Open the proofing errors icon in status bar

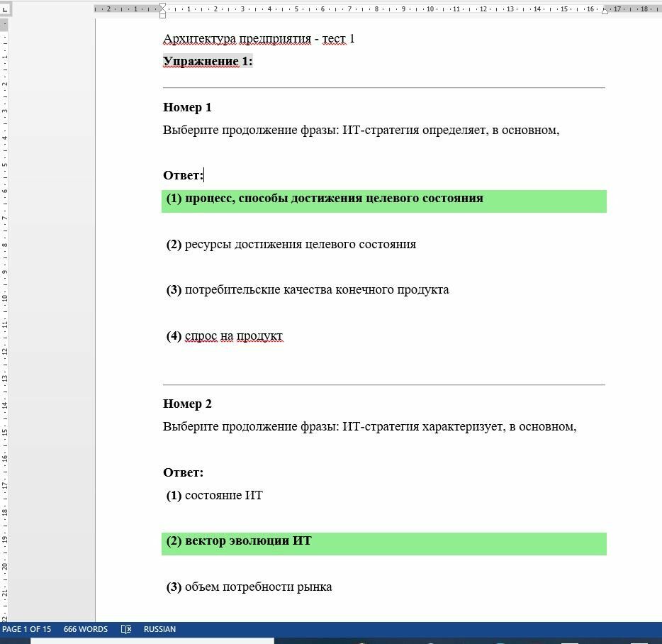tap(126, 629)
